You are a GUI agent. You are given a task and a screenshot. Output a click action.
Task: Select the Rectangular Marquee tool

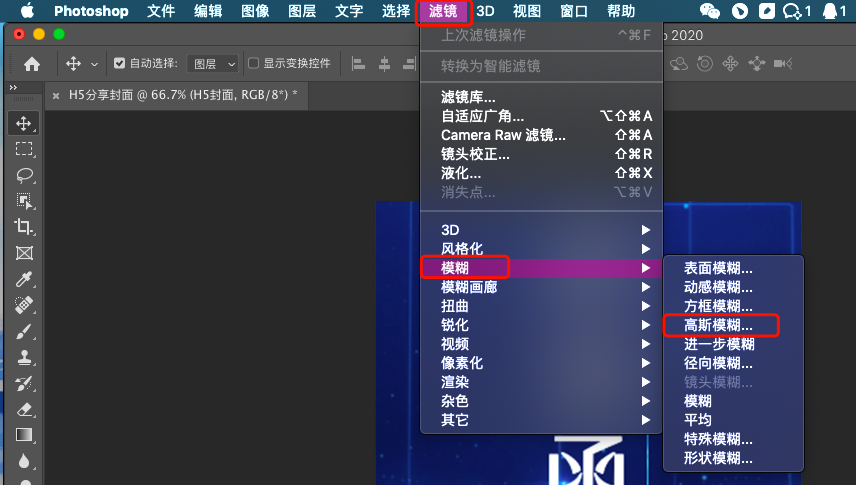[x=24, y=149]
